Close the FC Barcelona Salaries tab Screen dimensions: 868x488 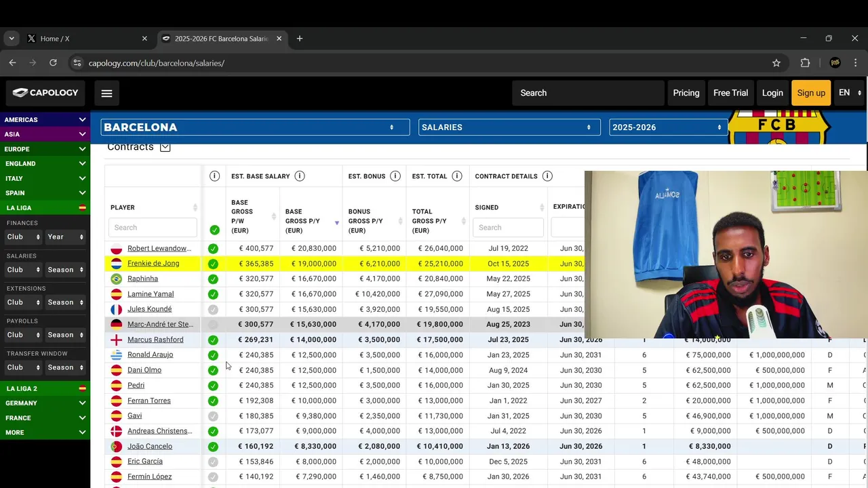point(279,39)
